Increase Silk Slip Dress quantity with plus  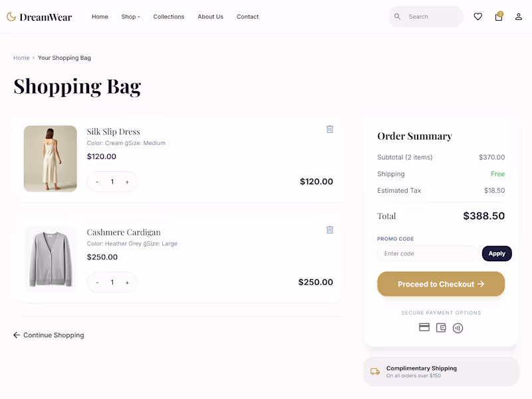click(127, 181)
